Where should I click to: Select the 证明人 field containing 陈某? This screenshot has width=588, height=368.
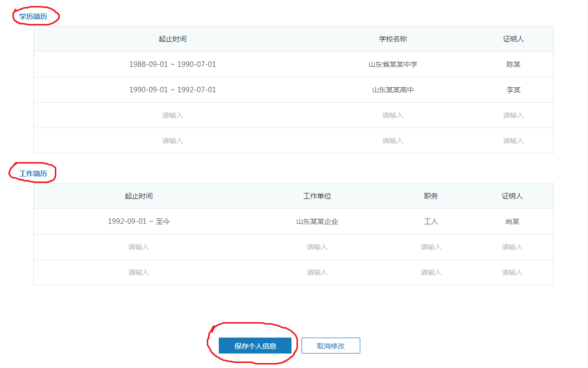coord(513,64)
